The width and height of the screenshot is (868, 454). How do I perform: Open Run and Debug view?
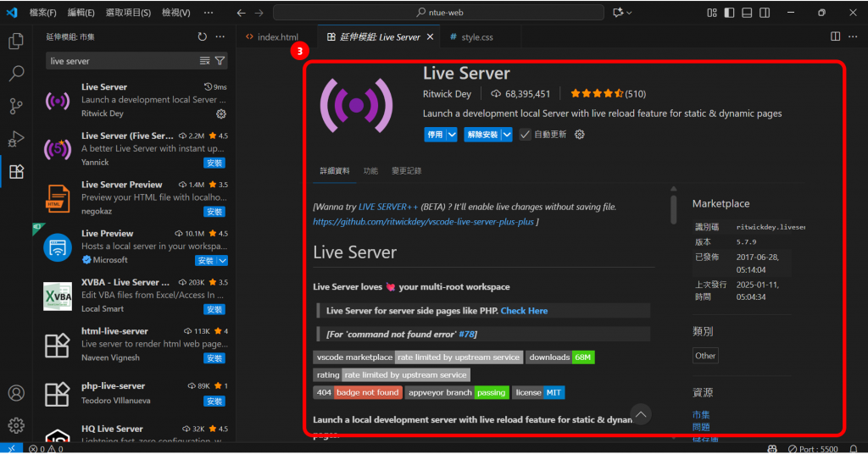(x=16, y=138)
